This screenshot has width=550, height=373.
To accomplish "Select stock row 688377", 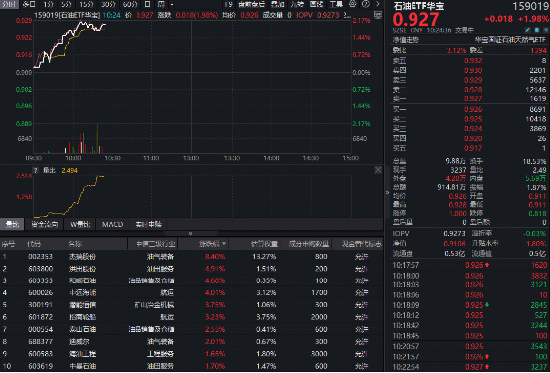I will pos(191,341).
